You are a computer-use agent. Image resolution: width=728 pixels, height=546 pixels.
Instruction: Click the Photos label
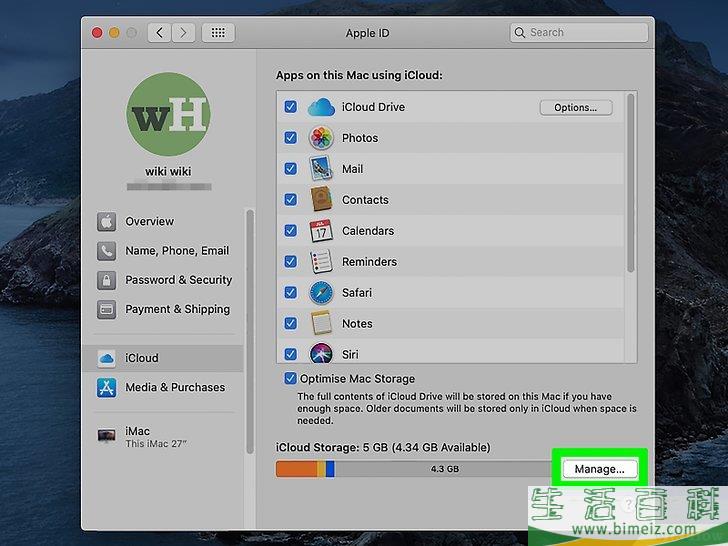pyautogui.click(x=360, y=138)
